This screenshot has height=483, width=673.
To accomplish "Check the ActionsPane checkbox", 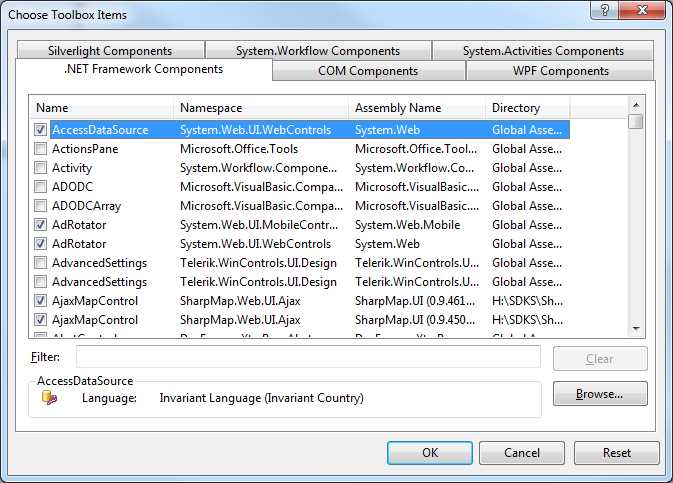I will 40,149.
